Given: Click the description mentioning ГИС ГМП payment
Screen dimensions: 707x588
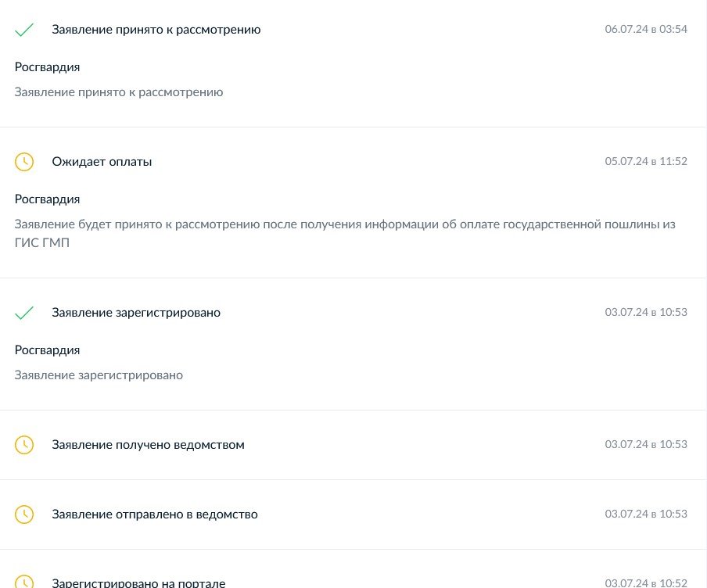Looking at the screenshot, I should pyautogui.click(x=344, y=224).
